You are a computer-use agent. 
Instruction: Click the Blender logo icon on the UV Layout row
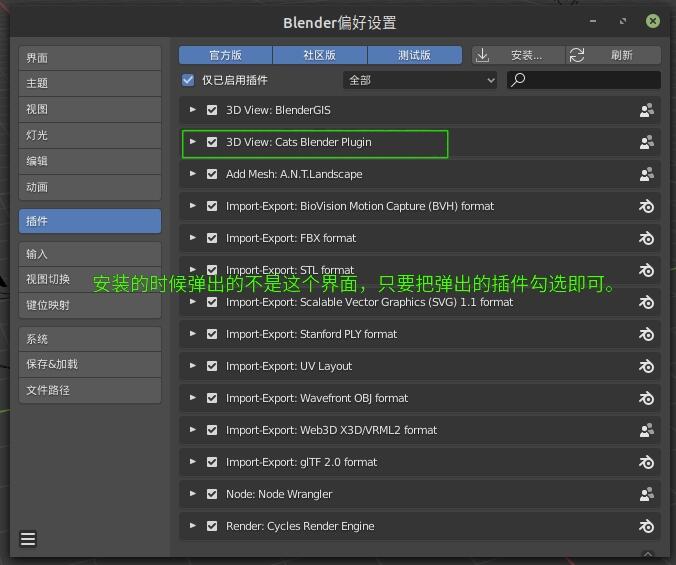646,366
